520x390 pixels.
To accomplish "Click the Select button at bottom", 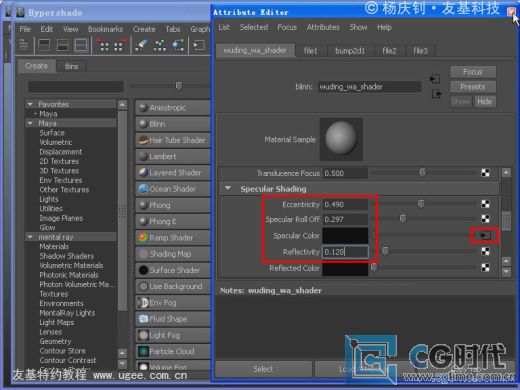I will tap(263, 369).
